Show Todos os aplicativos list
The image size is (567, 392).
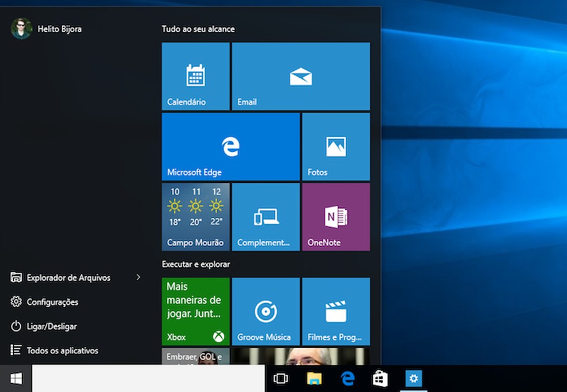tap(62, 350)
